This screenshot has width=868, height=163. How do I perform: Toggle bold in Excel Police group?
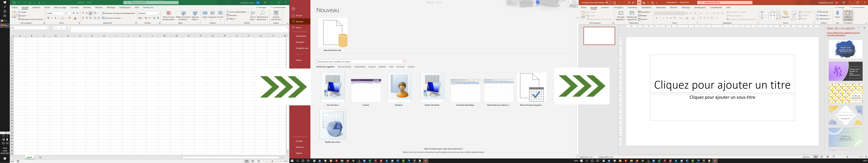point(48,18)
